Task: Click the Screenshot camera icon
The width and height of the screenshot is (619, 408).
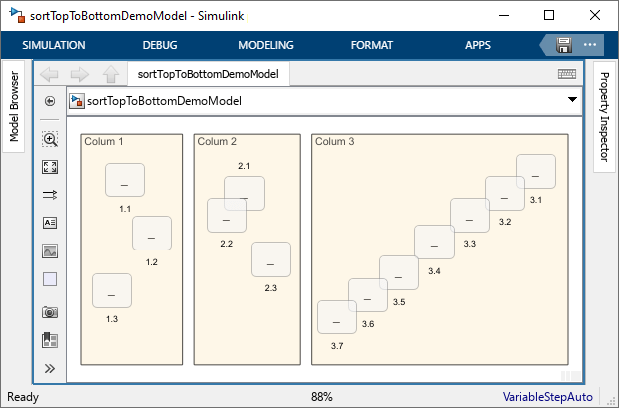Action: click(50, 312)
